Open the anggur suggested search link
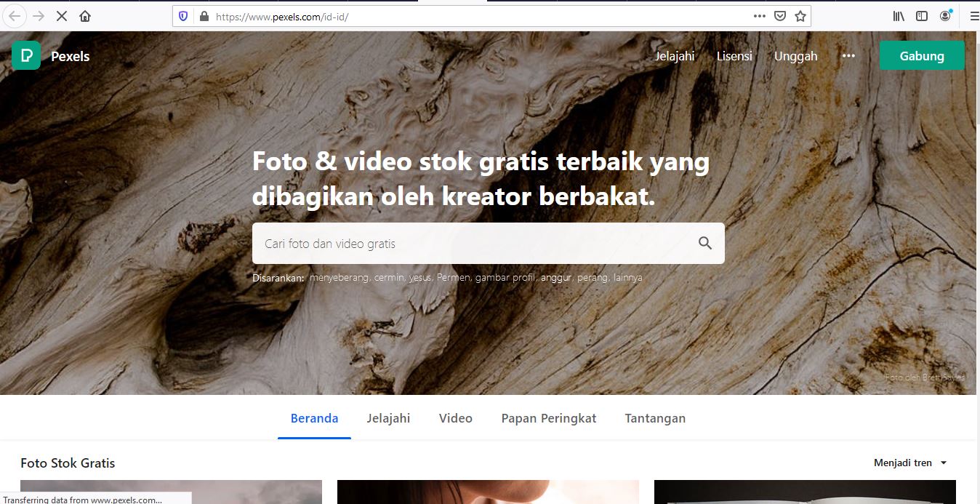Viewport: 980px width, 504px height. click(x=555, y=277)
